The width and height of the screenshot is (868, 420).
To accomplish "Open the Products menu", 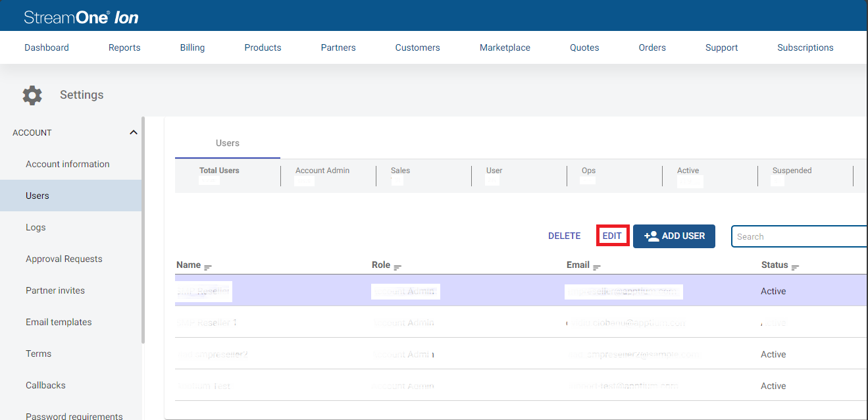I will point(263,47).
